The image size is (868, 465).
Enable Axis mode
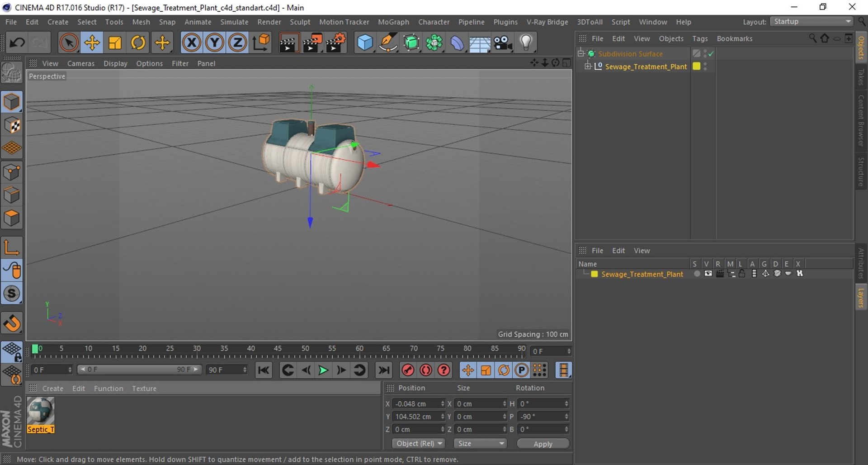coord(12,247)
